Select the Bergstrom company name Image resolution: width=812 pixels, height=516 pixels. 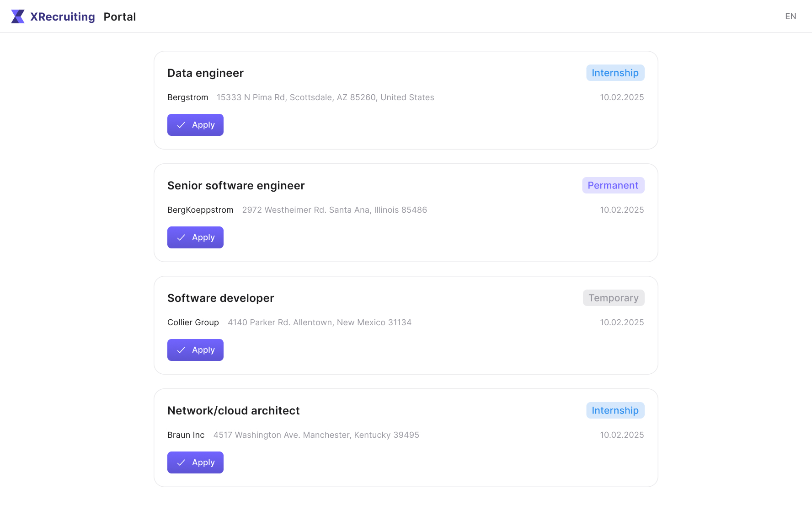(188, 97)
